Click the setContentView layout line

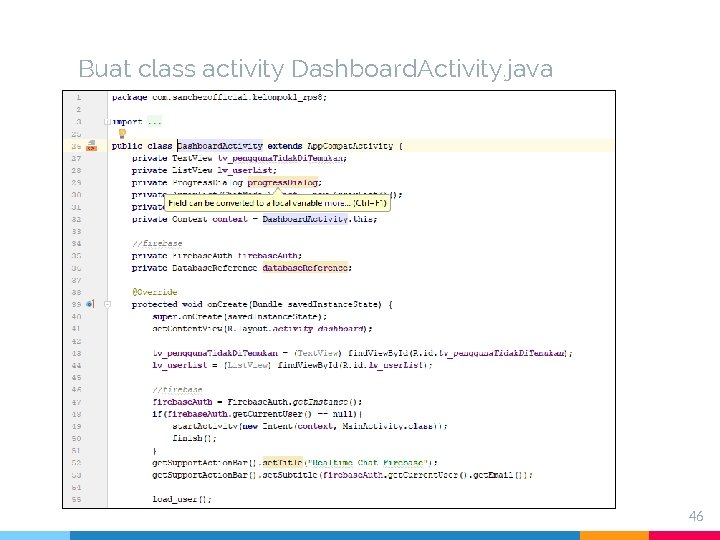(263, 329)
